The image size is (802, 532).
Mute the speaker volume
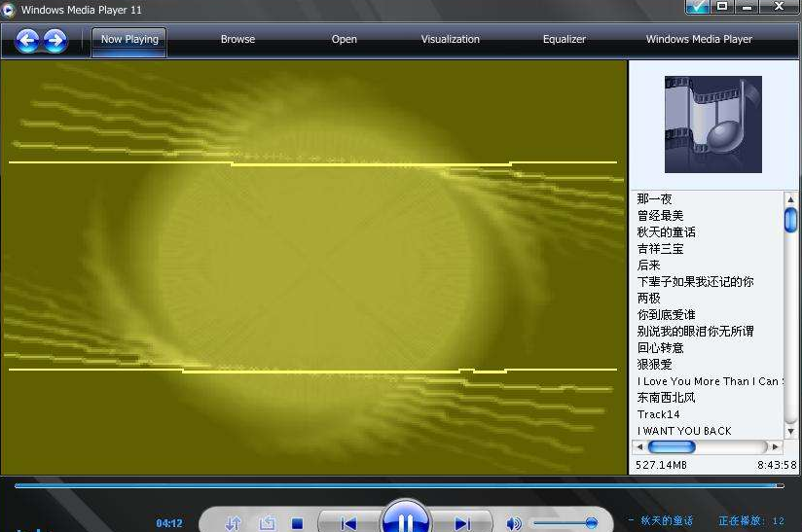(513, 523)
